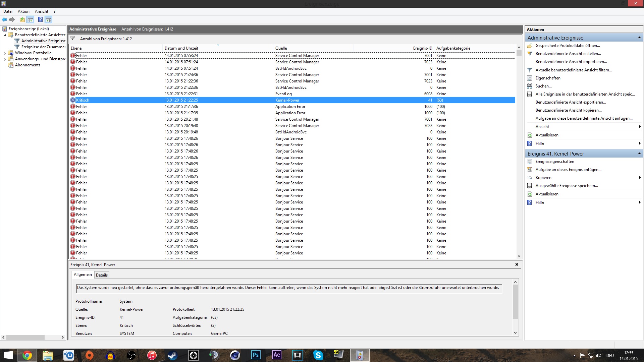Image resolution: width=644 pixels, height=362 pixels.
Task: Open Skype from the taskbar
Action: tap(318, 355)
